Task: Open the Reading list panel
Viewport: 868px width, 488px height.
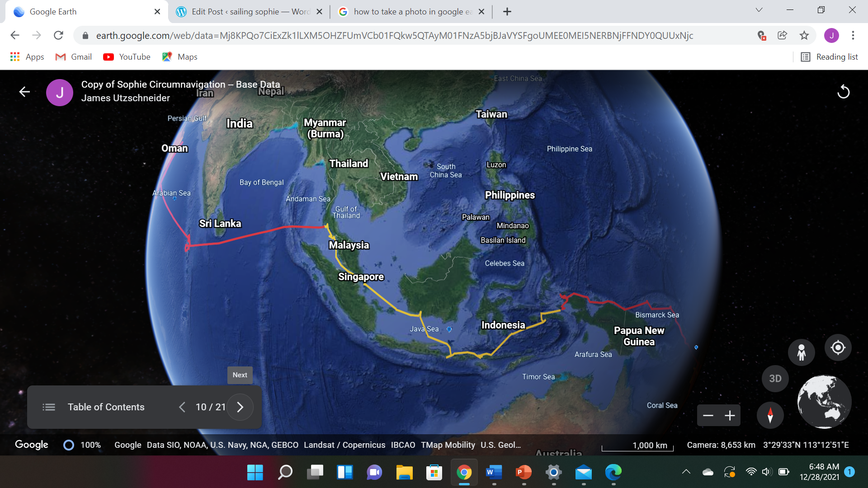Action: (x=829, y=57)
